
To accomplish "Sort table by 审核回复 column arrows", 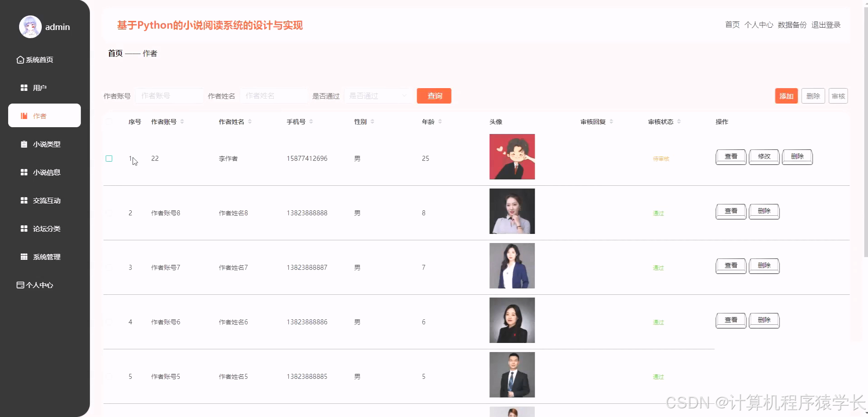I will pos(611,122).
